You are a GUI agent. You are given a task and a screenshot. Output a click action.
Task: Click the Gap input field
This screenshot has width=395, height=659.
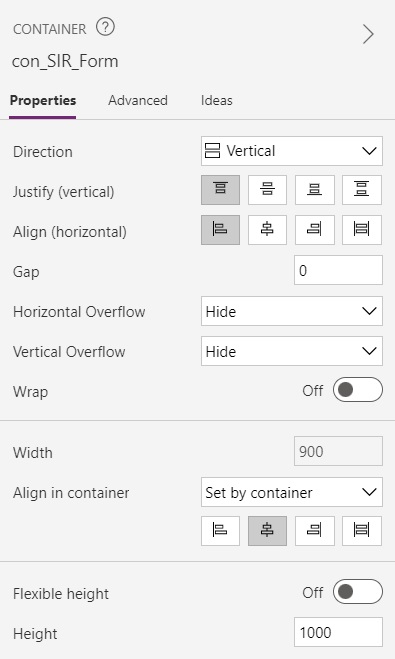(338, 270)
